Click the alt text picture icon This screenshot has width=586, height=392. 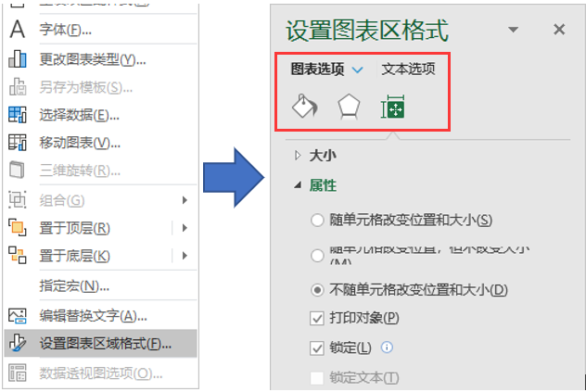(x=18, y=316)
